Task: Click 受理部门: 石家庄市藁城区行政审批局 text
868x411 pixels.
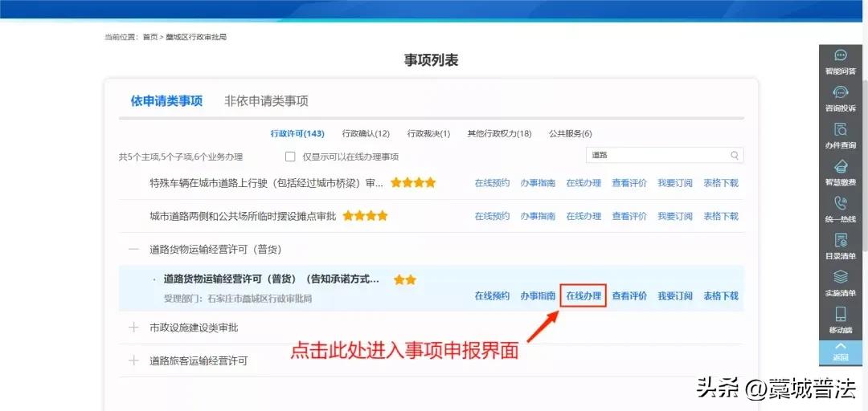Action: tap(237, 299)
